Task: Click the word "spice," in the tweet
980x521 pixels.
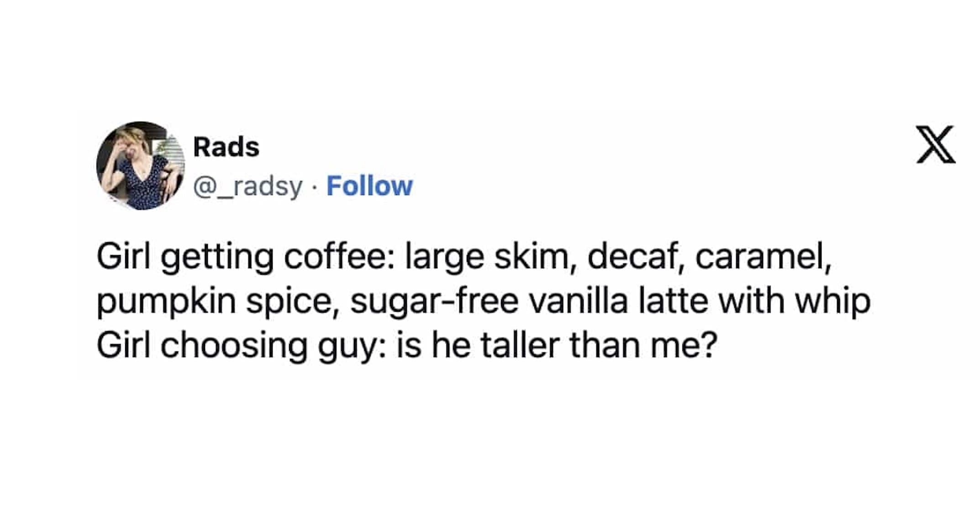Action: point(292,302)
